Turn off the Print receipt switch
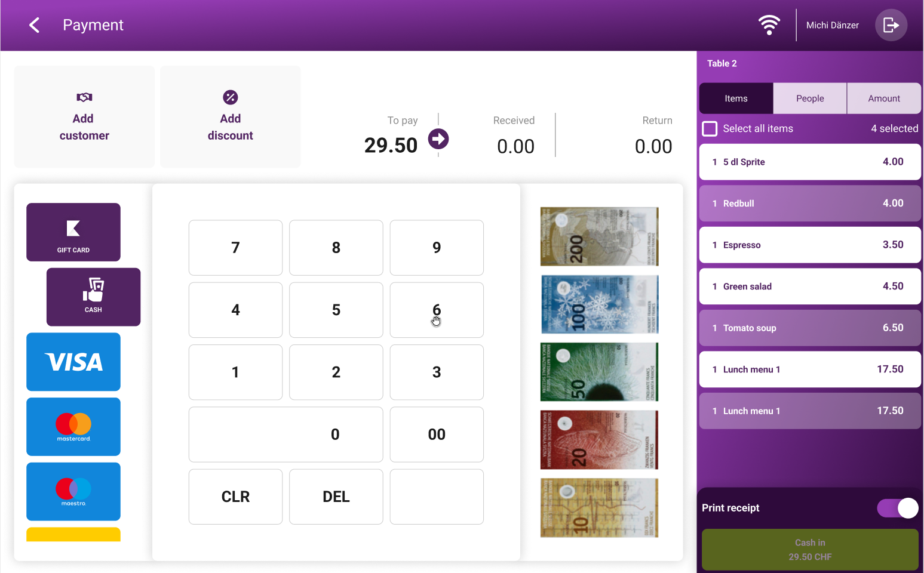Viewport: 924px width, 573px height. pos(898,508)
